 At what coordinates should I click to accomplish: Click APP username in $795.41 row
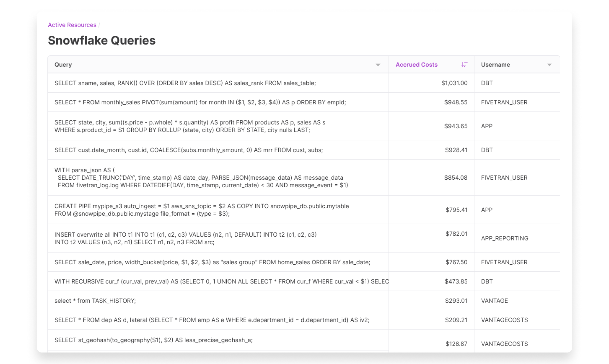[487, 210]
